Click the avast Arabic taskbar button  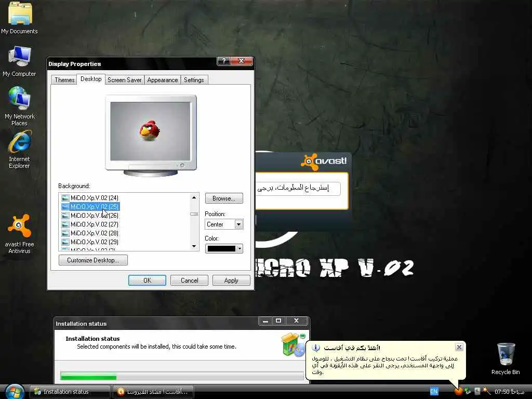(x=153, y=392)
